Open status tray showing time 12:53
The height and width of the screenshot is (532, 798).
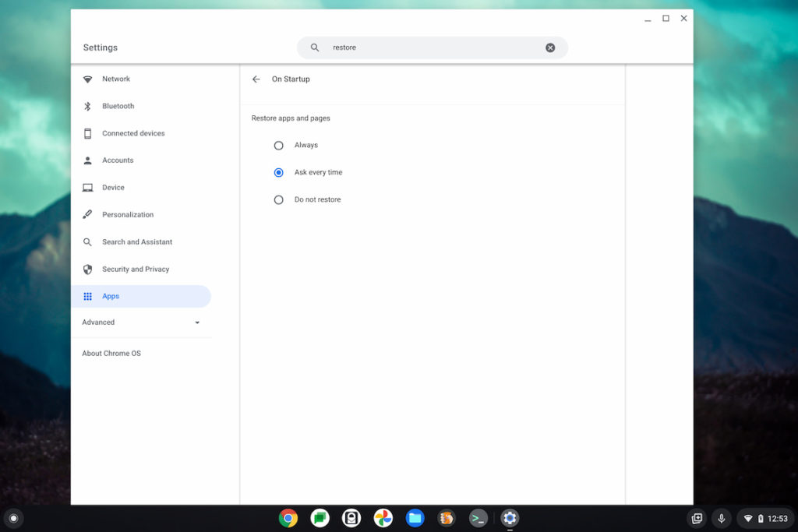765,518
